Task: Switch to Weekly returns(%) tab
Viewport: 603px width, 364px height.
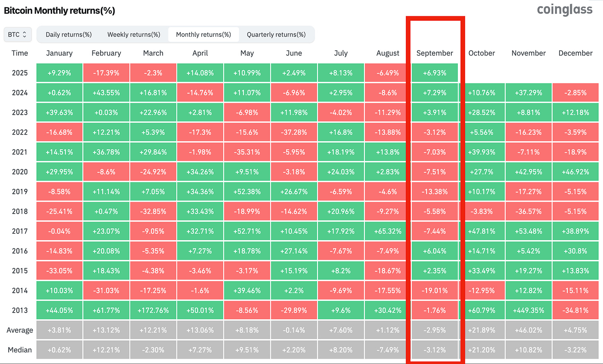Action: coord(134,34)
